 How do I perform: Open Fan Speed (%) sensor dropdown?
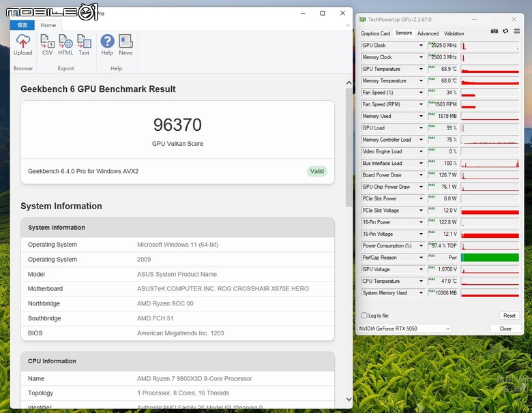(421, 93)
